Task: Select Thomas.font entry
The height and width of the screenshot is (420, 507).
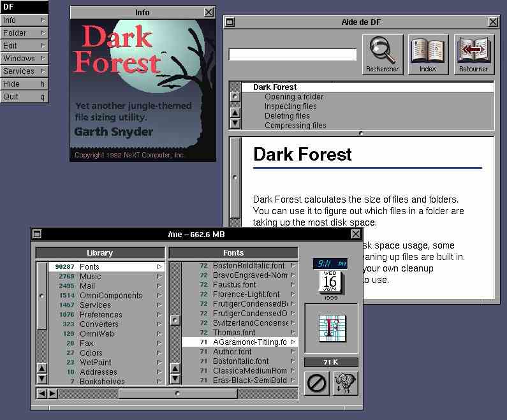Action: pos(239,333)
